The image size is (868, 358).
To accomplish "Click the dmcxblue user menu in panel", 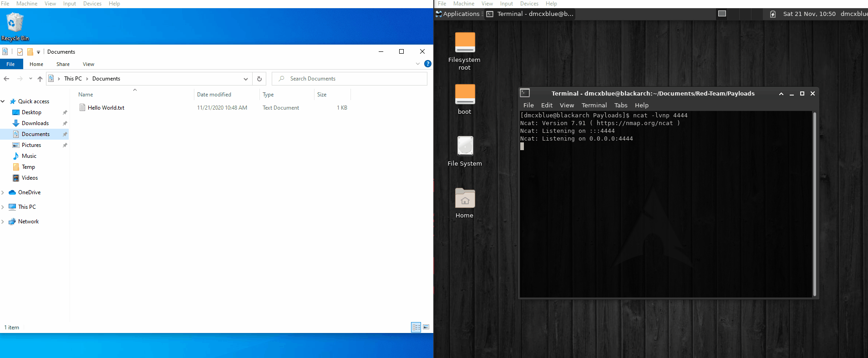I will tap(854, 14).
